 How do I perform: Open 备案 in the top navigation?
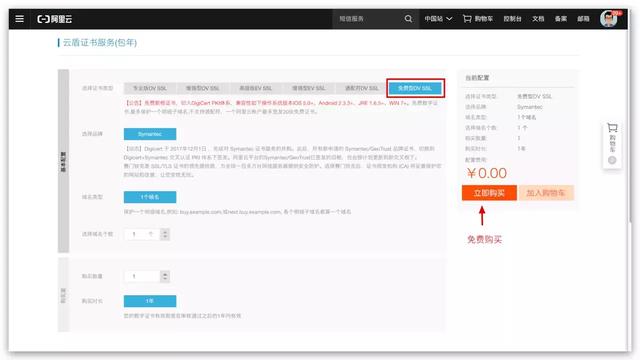coord(560,19)
